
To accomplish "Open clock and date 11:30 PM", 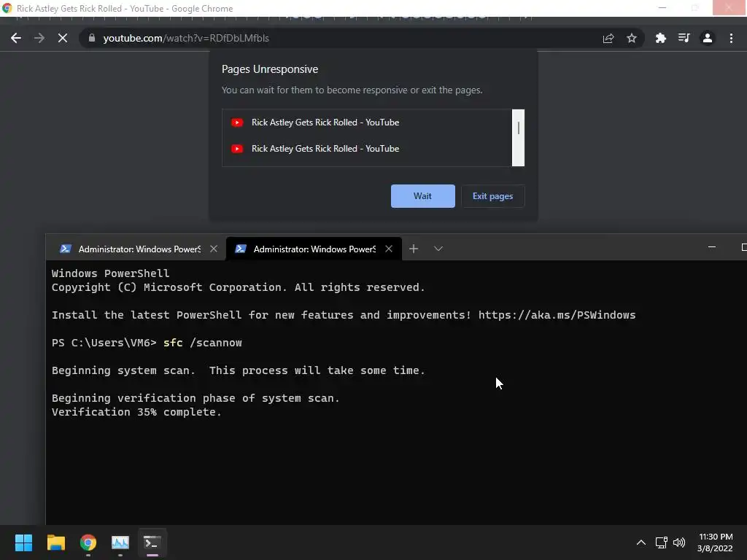I will pyautogui.click(x=715, y=542).
